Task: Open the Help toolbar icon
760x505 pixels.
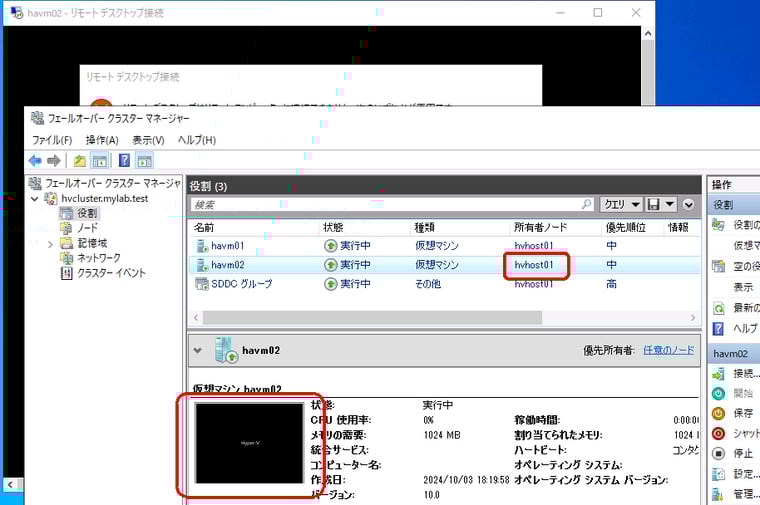Action: [124, 160]
